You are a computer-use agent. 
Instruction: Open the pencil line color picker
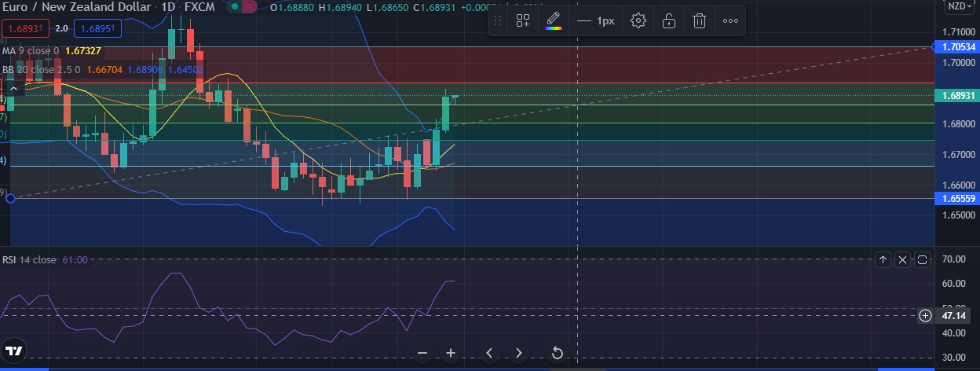(554, 21)
